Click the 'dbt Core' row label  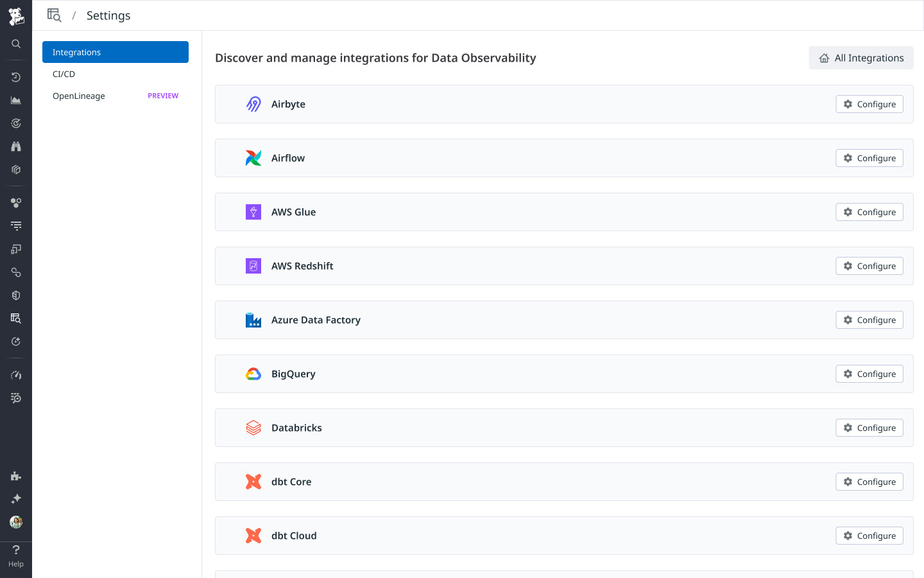click(291, 482)
